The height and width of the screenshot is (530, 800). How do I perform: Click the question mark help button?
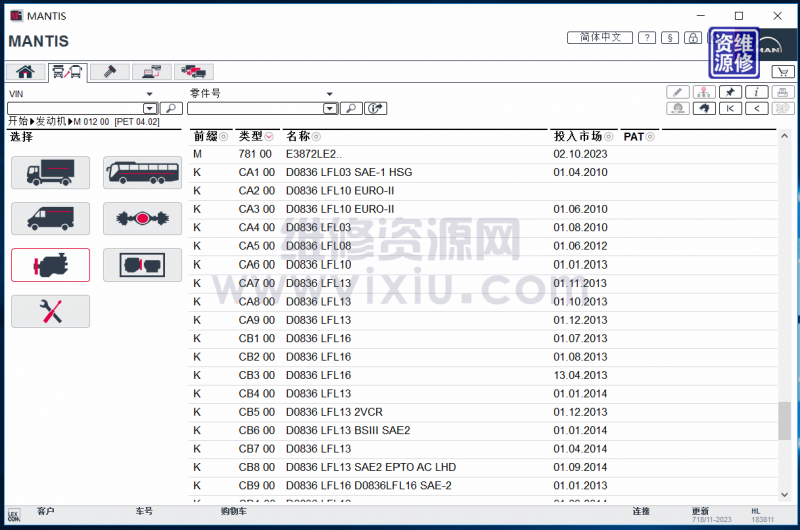[647, 38]
